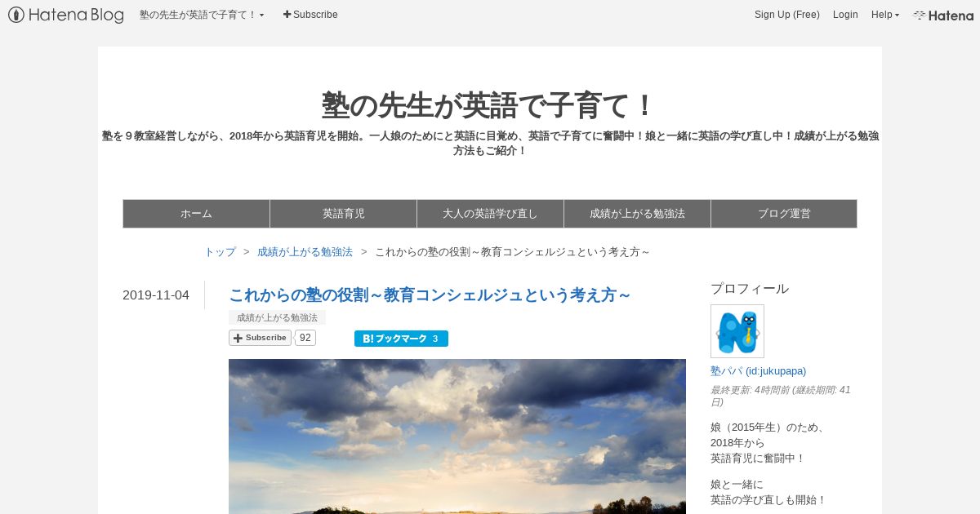Open the 大人の英語学び直し menu item
The width and height of the screenshot is (980, 514).
[x=490, y=214]
